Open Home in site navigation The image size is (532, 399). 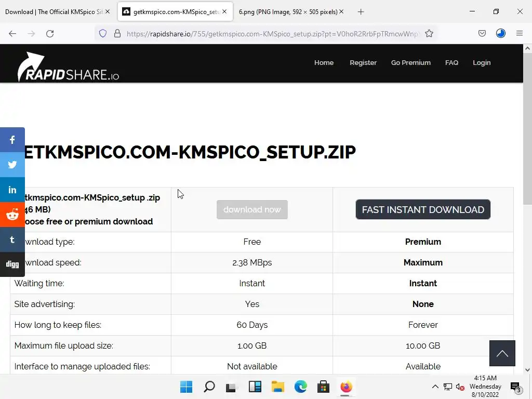[324, 62]
